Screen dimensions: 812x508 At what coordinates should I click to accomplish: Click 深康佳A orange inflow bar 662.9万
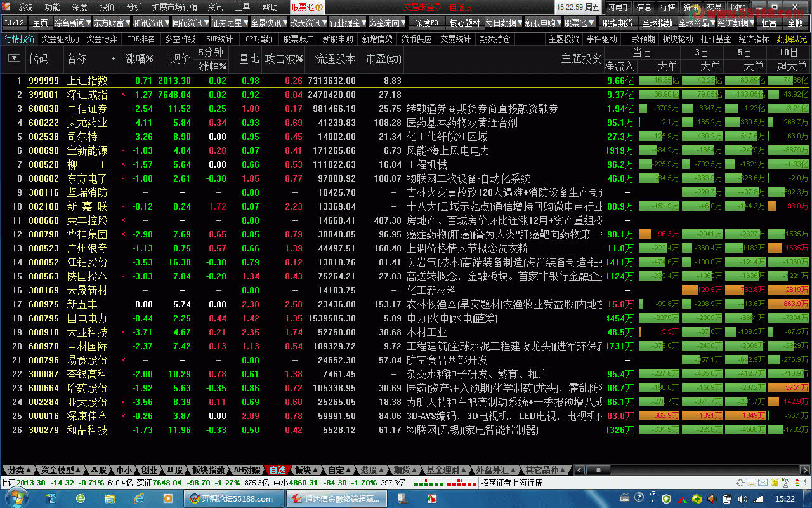click(659, 416)
